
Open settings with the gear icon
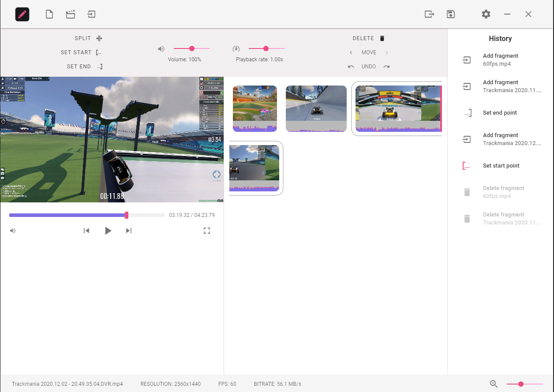[x=486, y=14]
